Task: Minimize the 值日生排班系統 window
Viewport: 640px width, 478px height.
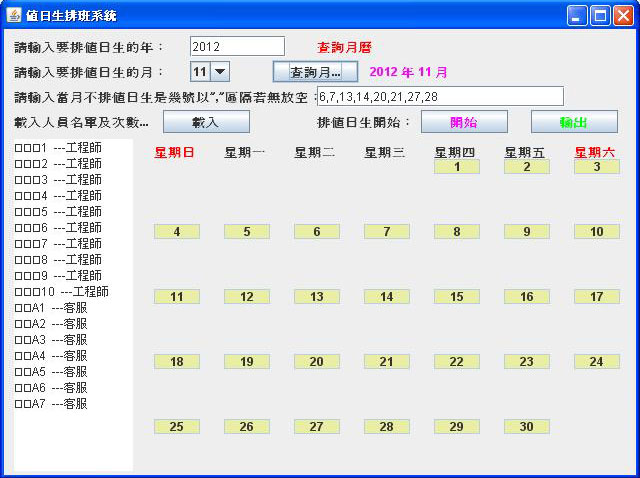Action: 577,16
